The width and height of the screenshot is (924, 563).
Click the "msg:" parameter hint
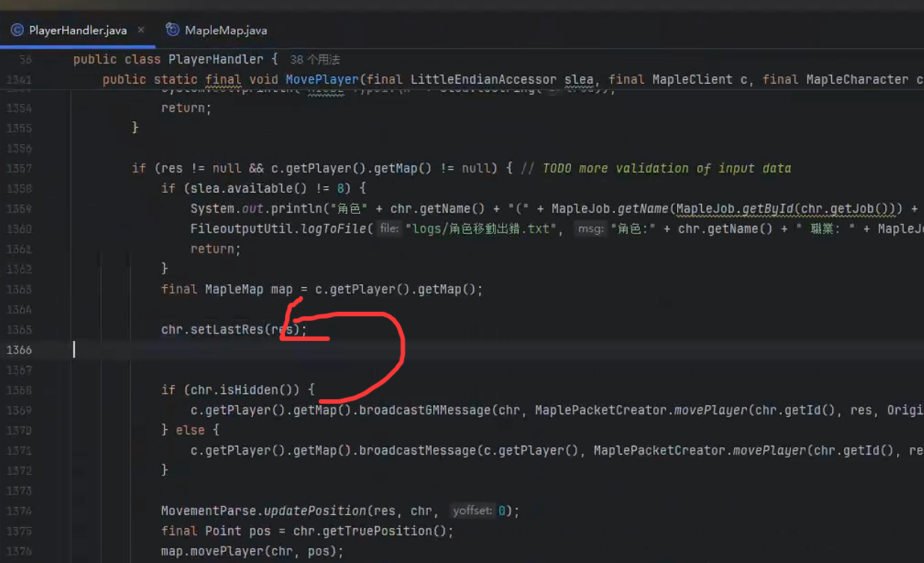coord(590,229)
